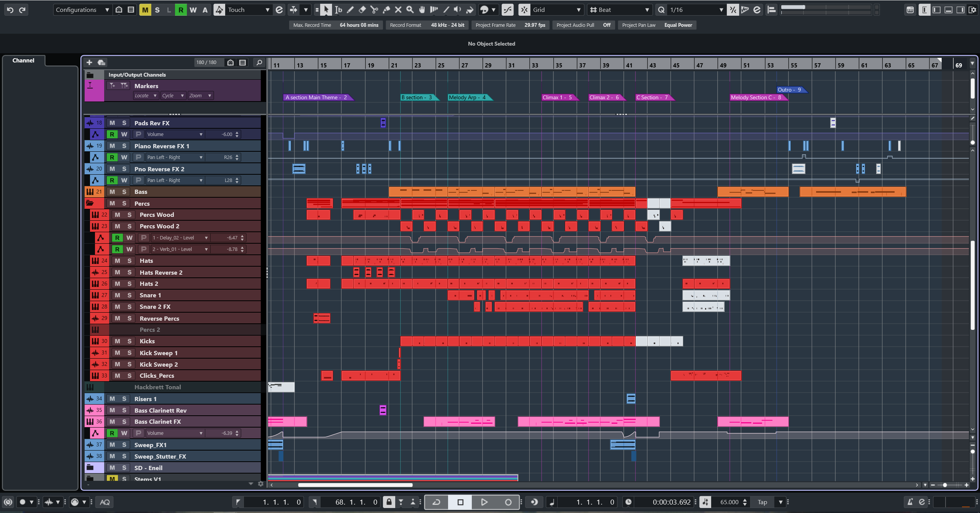
Task: Open the track search magnifier
Action: pyautogui.click(x=259, y=62)
